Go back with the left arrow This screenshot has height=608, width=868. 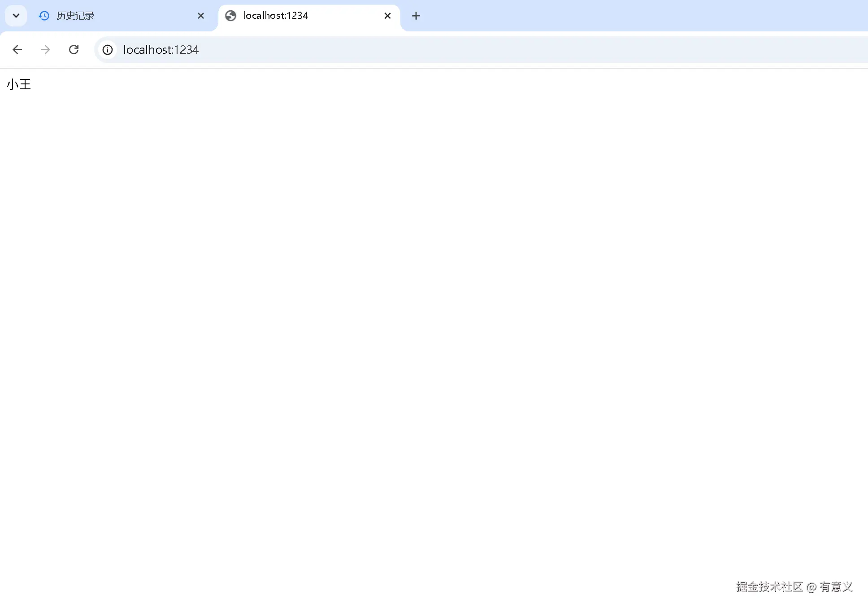[x=17, y=49]
